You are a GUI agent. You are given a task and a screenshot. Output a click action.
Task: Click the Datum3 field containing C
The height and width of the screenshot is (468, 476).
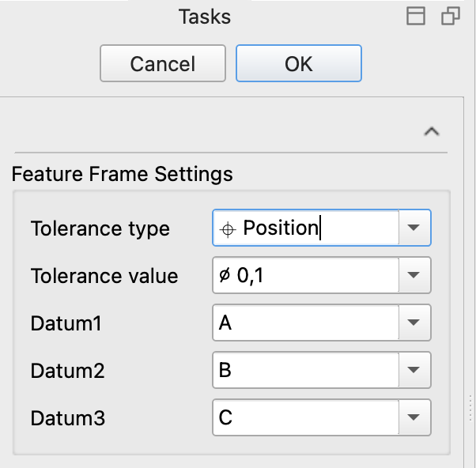[x=304, y=417]
